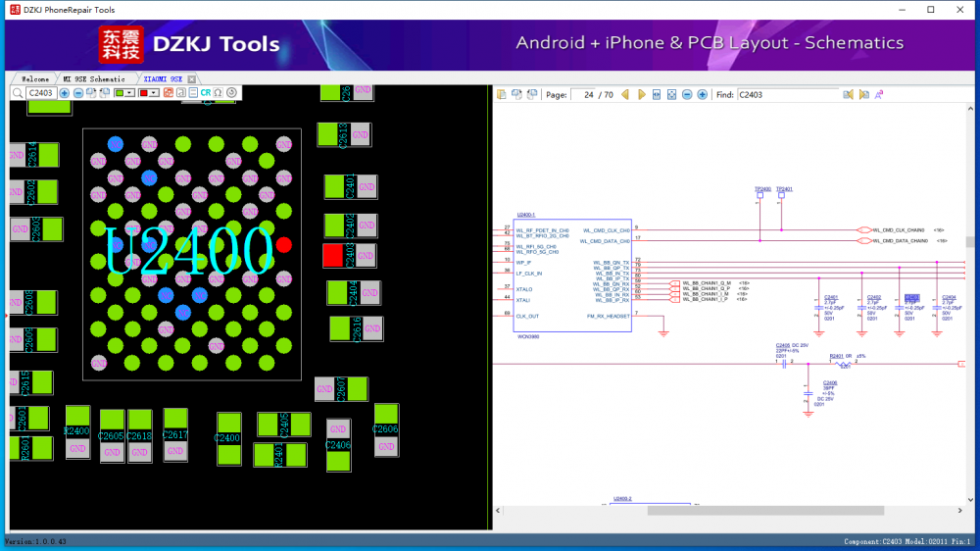Fit schematic to page width
This screenshot has width=980, height=551.
pos(657,95)
